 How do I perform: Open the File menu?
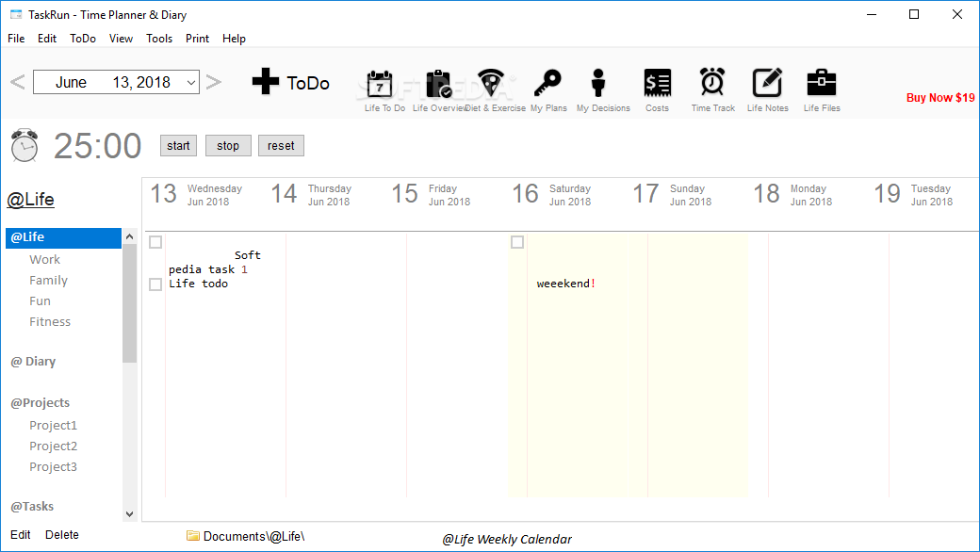tap(16, 39)
